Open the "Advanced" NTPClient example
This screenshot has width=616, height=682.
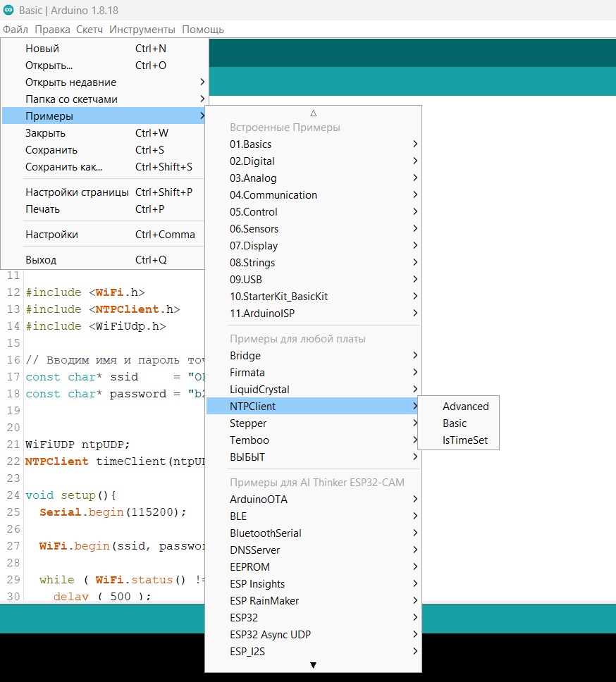(x=465, y=406)
